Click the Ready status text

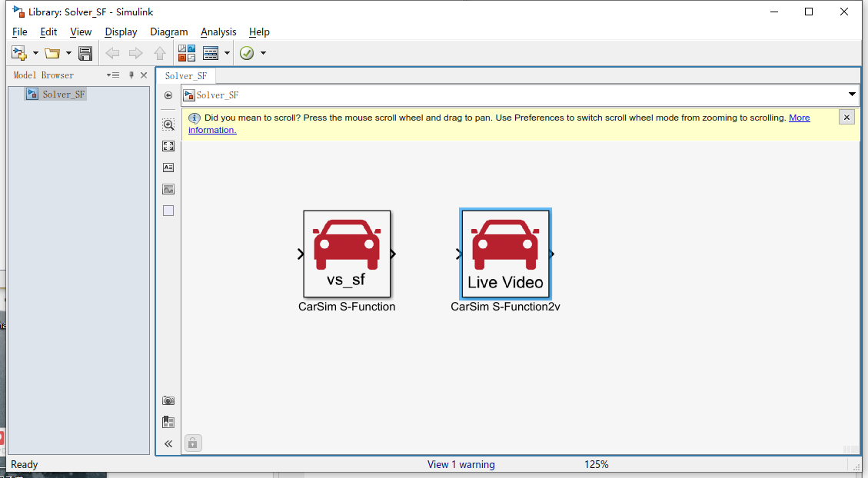[x=25, y=465]
